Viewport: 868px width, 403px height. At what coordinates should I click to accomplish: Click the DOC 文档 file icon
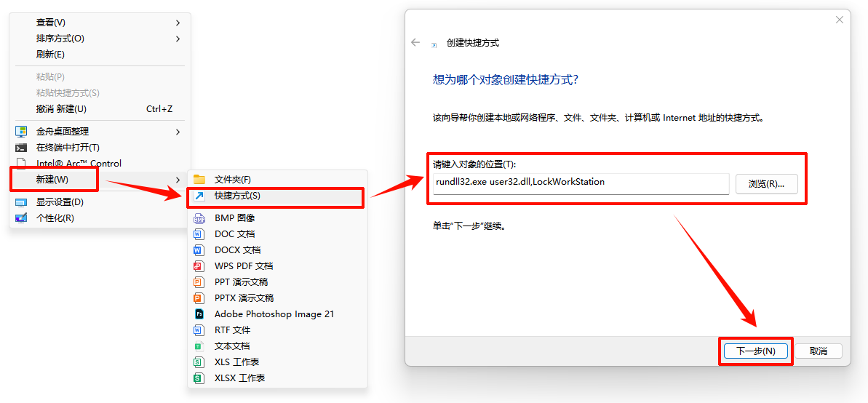tap(198, 234)
